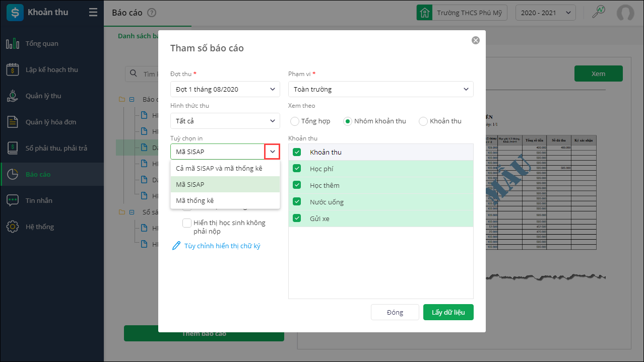The image size is (644, 362).
Task: Click the help question mark icon
Action: [152, 13]
